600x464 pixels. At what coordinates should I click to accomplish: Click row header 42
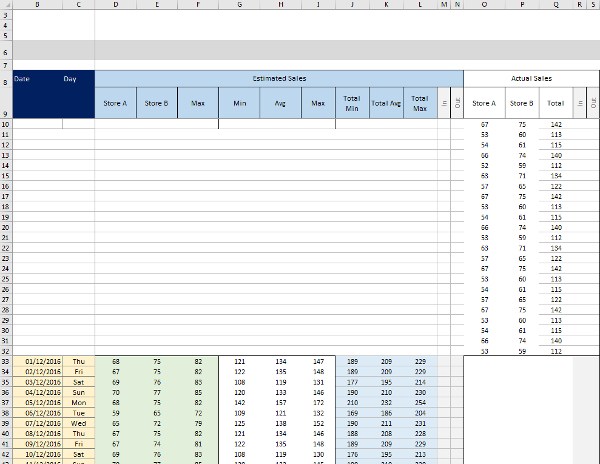(x=6, y=454)
